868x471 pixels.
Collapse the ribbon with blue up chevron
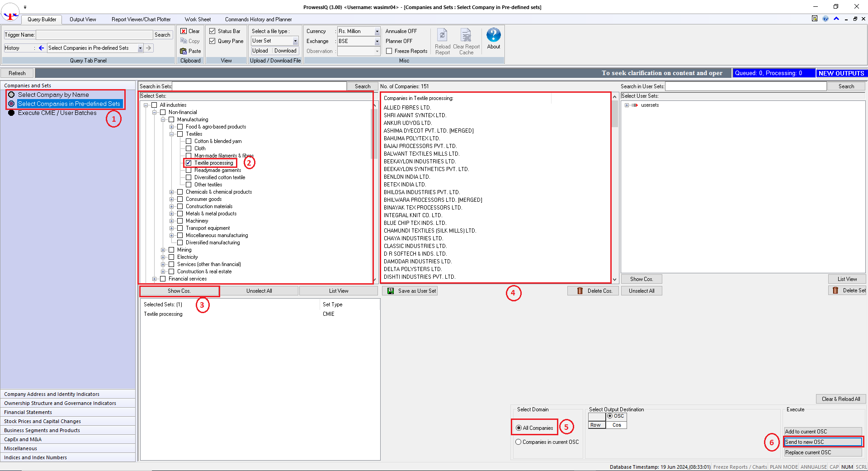[836, 19]
